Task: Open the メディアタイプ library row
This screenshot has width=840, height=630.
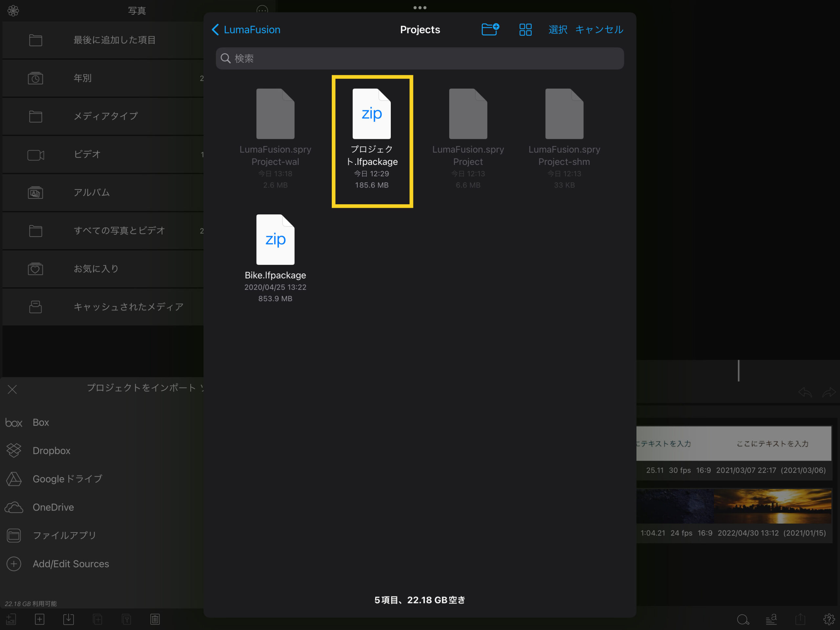Action: coord(103,116)
